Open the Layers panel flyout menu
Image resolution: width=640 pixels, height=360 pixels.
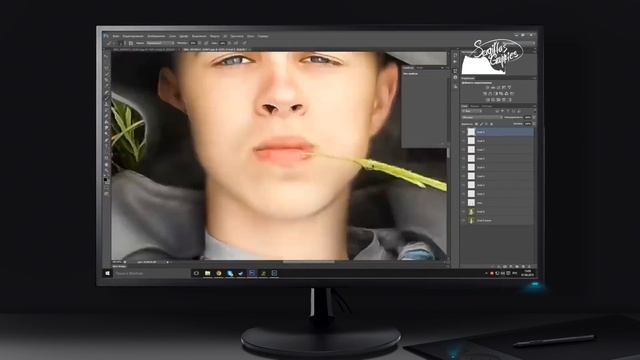pos(534,106)
